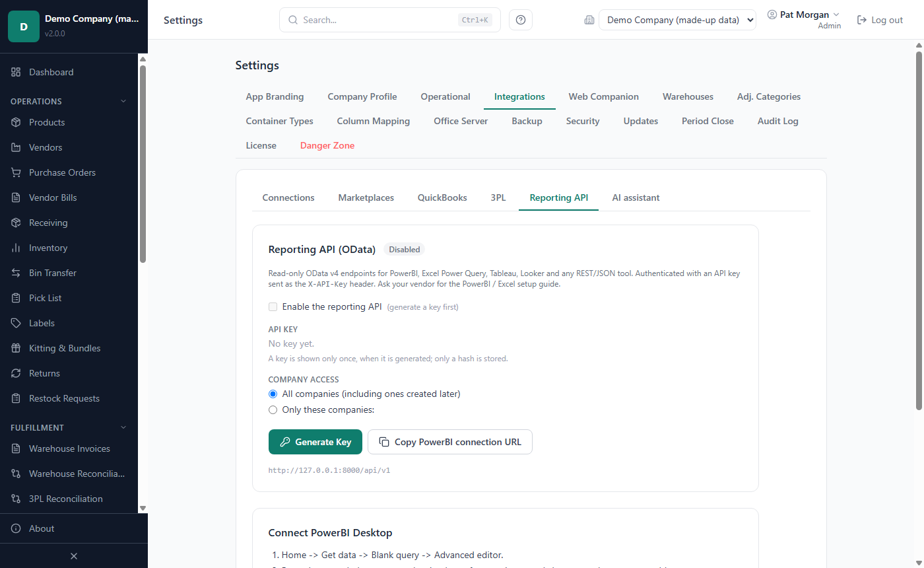Click the sidebar scroll down arrow

(x=143, y=508)
